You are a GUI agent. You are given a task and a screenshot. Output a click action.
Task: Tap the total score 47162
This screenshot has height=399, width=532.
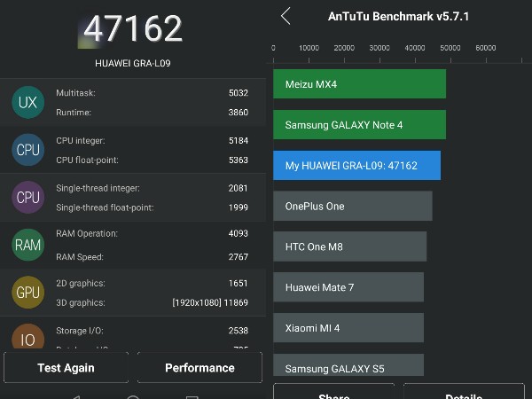[133, 28]
